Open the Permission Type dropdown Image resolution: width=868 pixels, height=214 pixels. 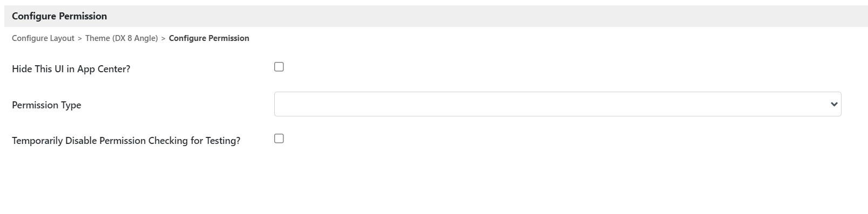(x=558, y=104)
